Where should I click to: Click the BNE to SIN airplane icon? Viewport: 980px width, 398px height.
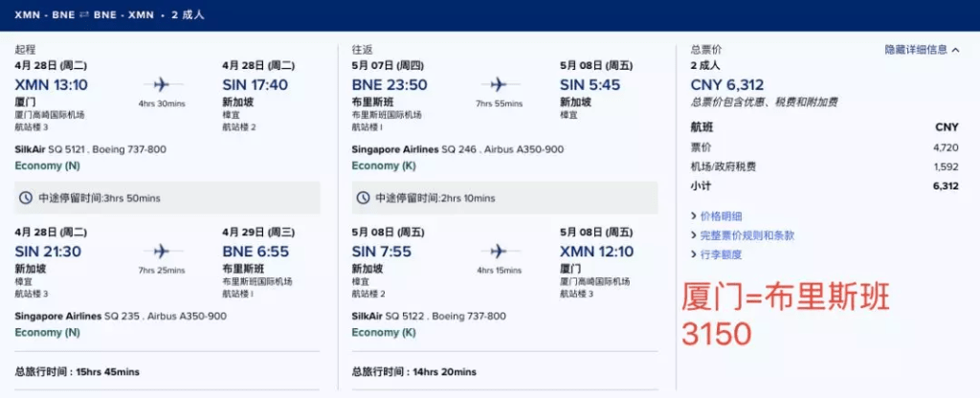pyautogui.click(x=498, y=84)
